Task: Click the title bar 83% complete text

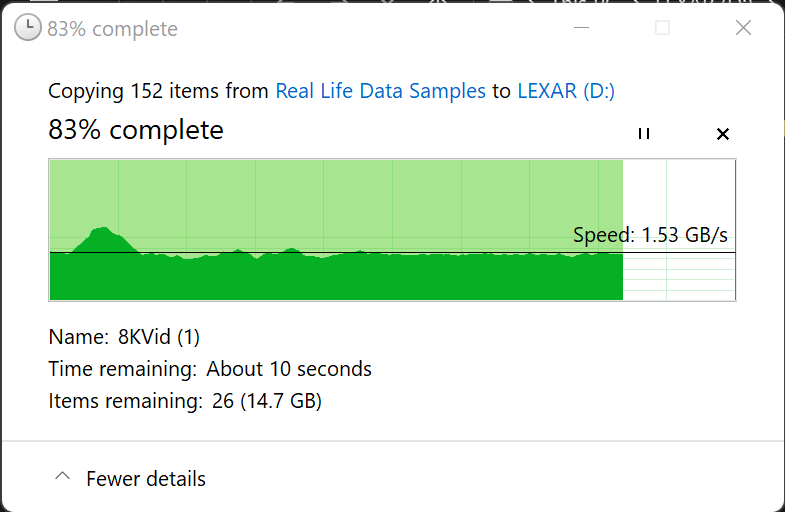Action: (x=112, y=29)
